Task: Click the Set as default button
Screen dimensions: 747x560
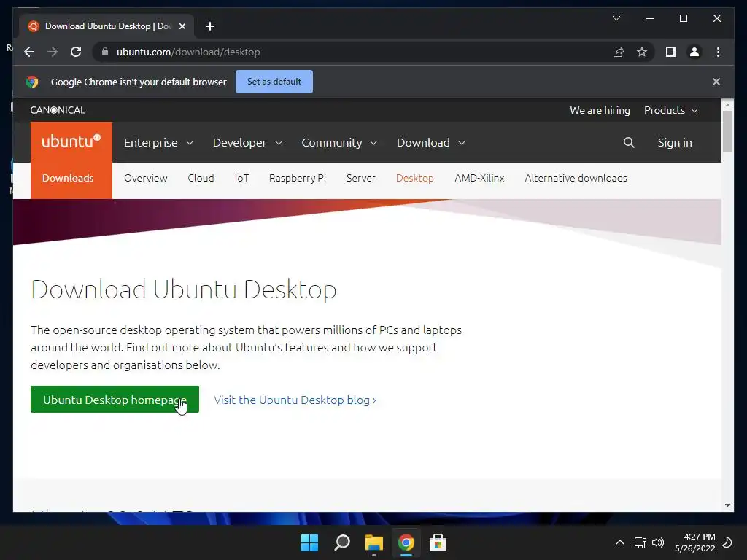Action: click(x=274, y=82)
